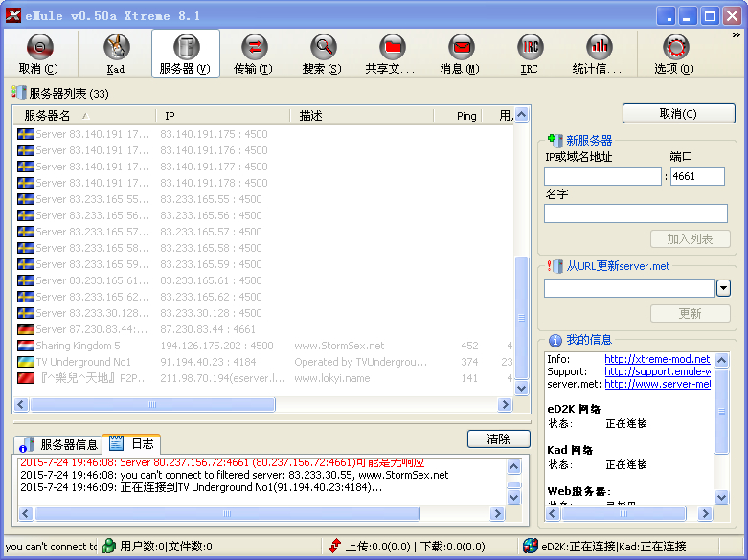
Task: Click the 清除 clear log button
Action: (x=499, y=438)
